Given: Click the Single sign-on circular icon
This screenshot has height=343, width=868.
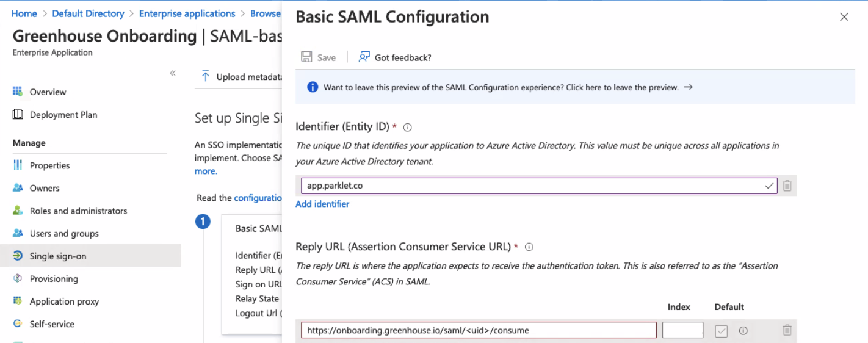Looking at the screenshot, I should [x=18, y=256].
